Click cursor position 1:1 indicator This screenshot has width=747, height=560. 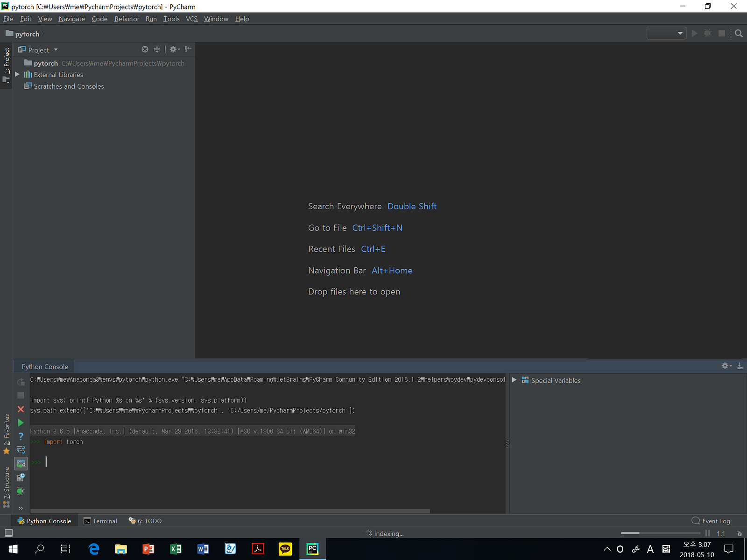pyautogui.click(x=721, y=533)
